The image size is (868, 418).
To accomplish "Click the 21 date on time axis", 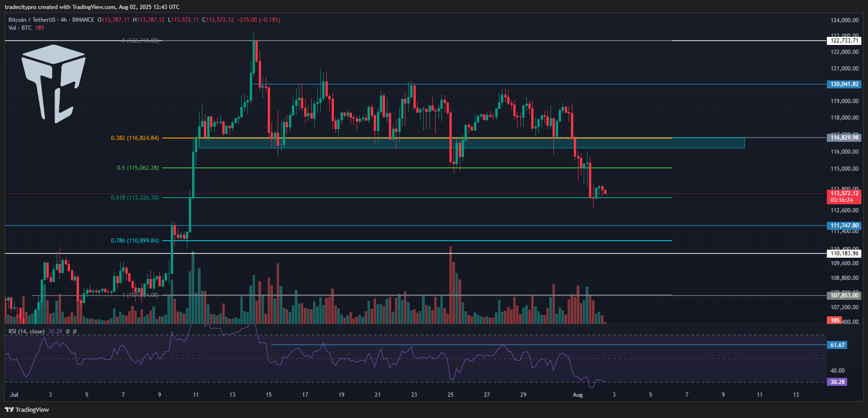I will [x=377, y=395].
